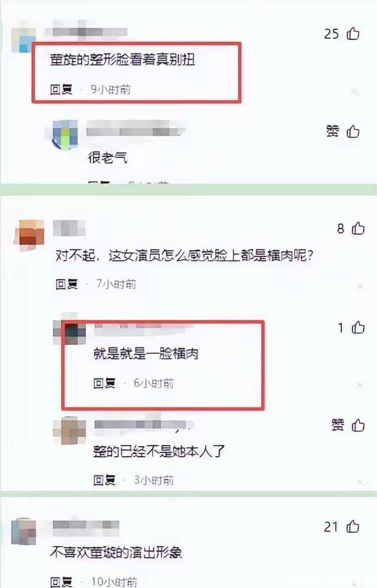Like the '很老气' reply
This screenshot has height=588, width=377.
[x=353, y=132]
